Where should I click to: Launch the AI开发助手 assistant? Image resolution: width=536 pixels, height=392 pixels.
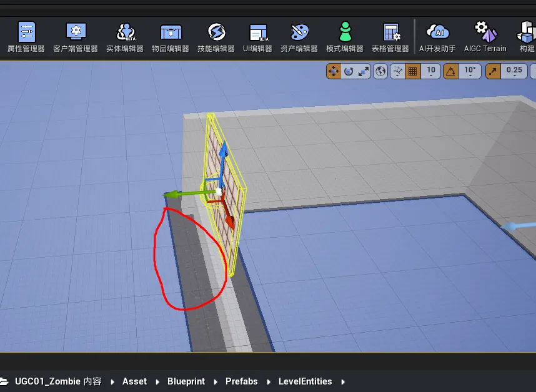[x=437, y=37]
